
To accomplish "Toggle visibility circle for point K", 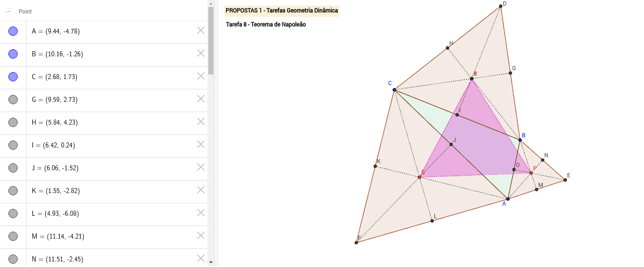I will 13,191.
